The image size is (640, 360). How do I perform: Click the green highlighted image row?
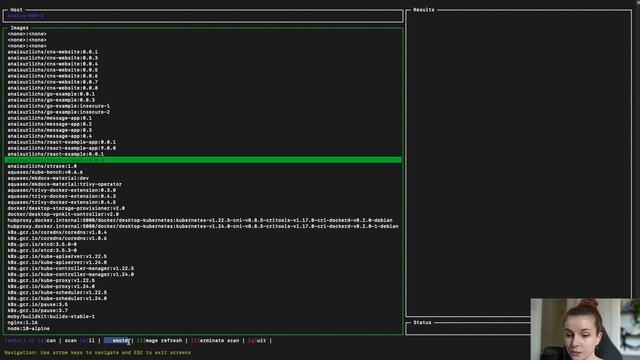(203, 160)
